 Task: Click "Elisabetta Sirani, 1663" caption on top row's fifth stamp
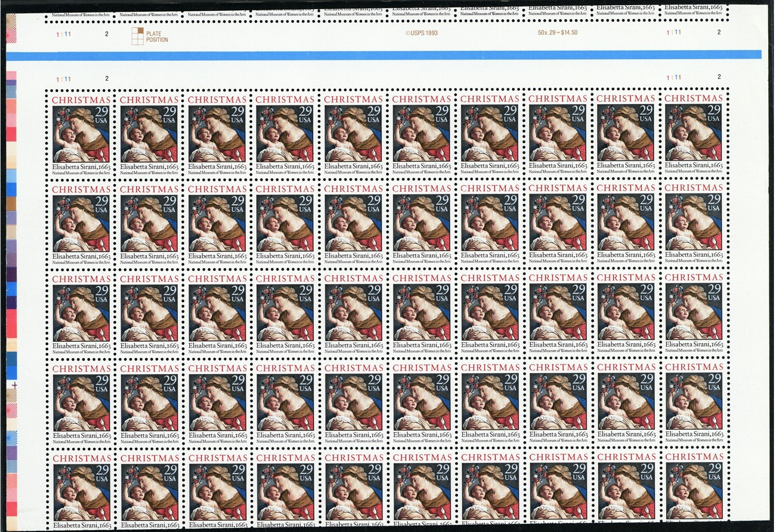pos(354,166)
